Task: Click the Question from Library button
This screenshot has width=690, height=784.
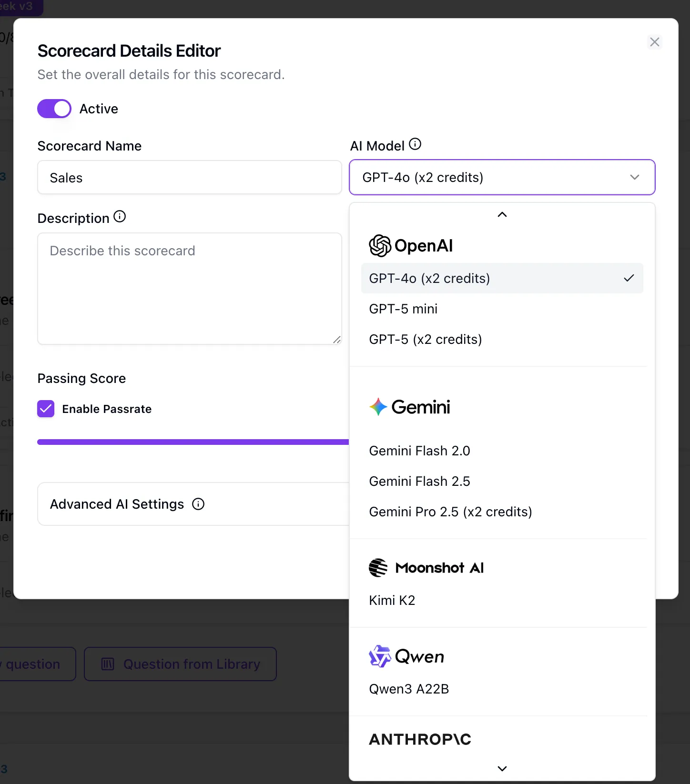Action: click(x=181, y=664)
